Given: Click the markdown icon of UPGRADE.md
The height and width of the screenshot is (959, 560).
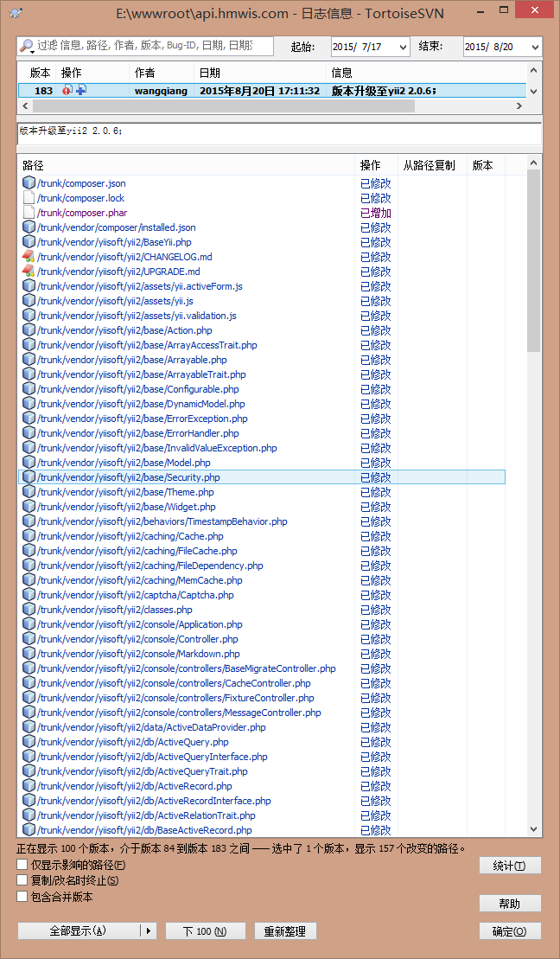Looking at the screenshot, I should (x=29, y=272).
